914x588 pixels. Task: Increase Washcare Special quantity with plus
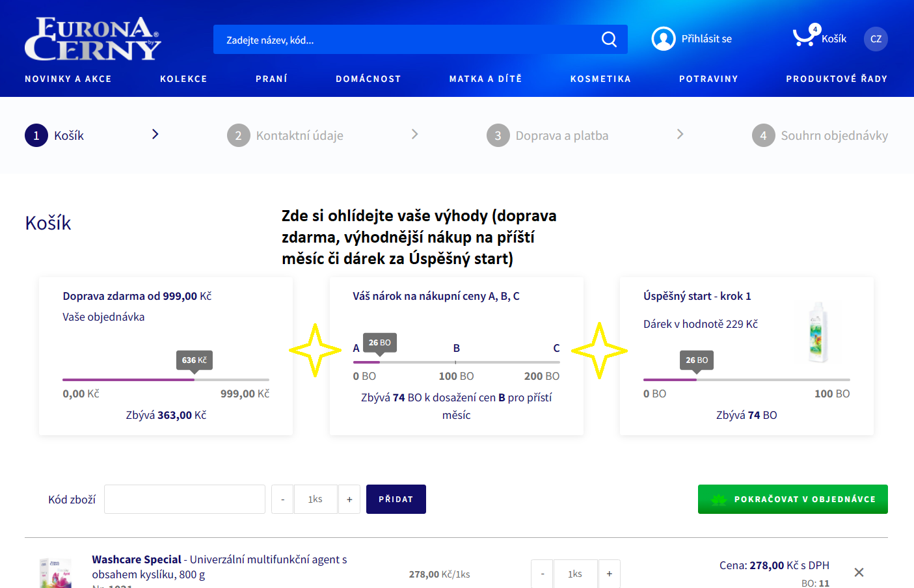coord(609,574)
